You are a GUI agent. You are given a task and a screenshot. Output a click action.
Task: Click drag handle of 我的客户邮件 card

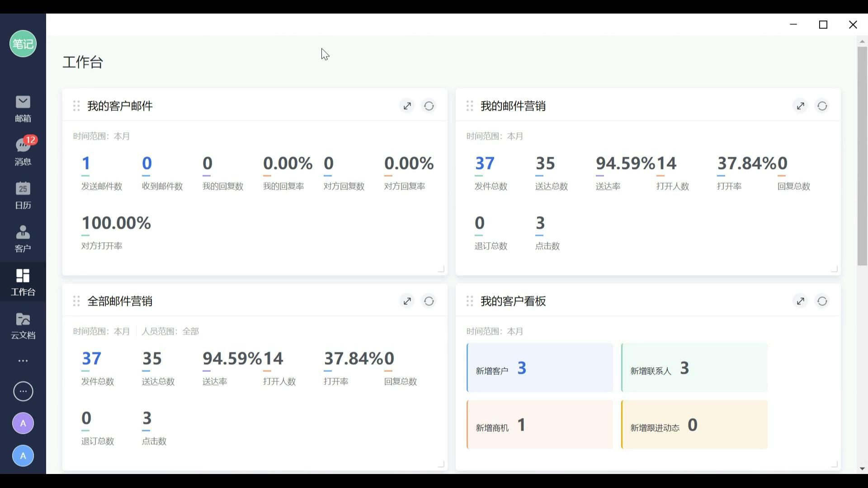[x=76, y=106]
